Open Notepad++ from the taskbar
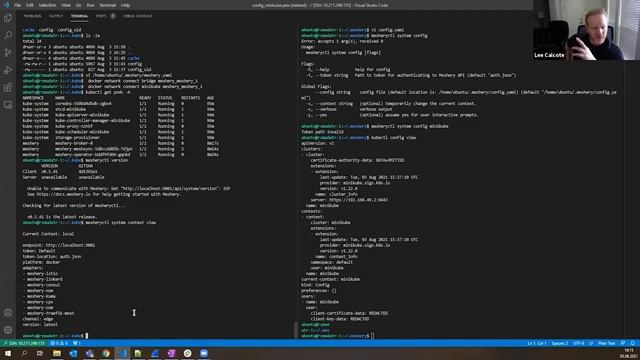 [138, 353]
